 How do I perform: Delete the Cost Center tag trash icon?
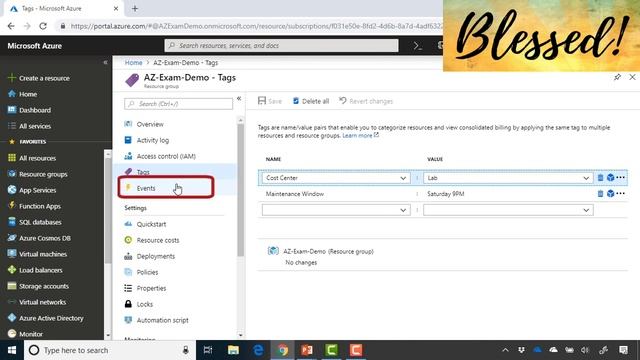[600, 178]
